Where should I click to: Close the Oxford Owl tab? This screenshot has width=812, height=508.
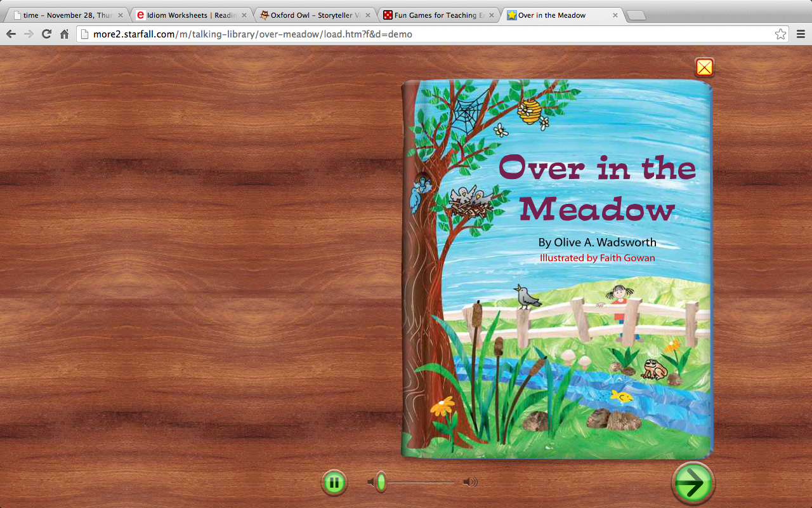pos(368,15)
